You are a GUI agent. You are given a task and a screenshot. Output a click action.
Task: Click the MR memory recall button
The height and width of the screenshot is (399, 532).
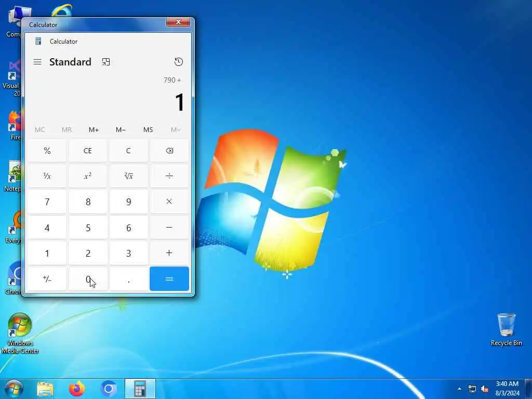67,129
